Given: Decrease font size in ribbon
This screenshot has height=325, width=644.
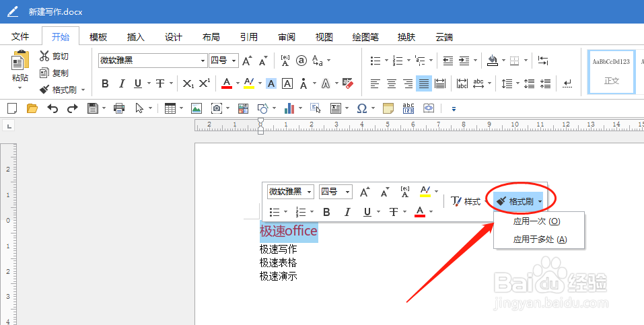Looking at the screenshot, I should tap(263, 61).
